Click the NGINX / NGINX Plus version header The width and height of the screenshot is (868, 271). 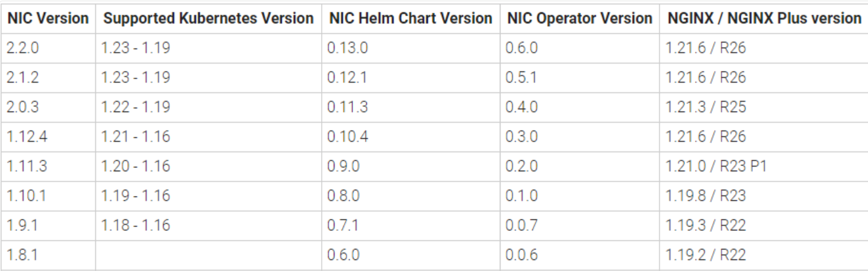764,18
